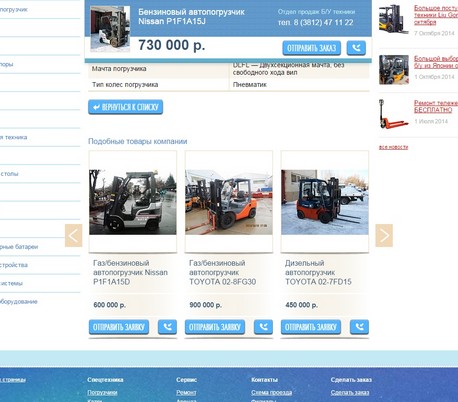Click Подобные товары компании heading

pyautogui.click(x=138, y=141)
